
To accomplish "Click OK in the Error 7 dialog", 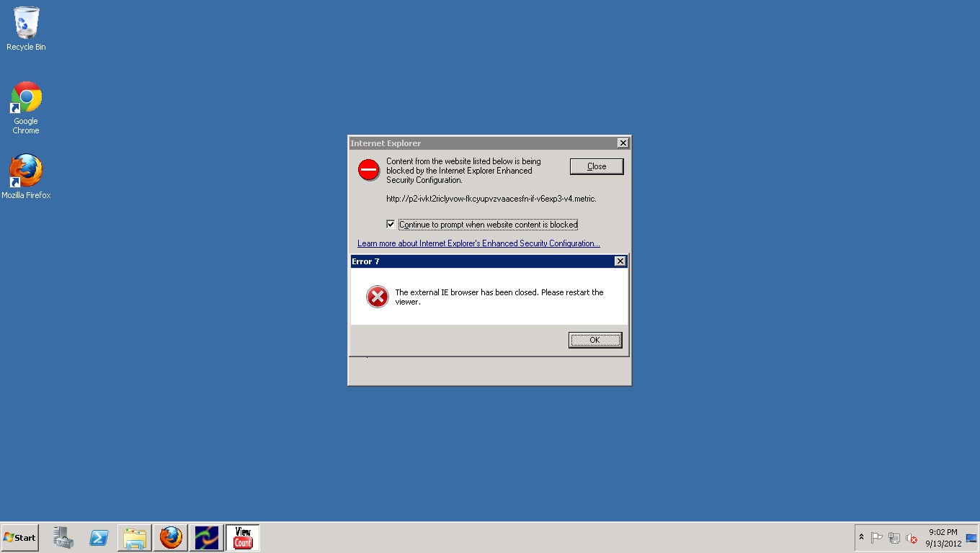I will point(594,340).
